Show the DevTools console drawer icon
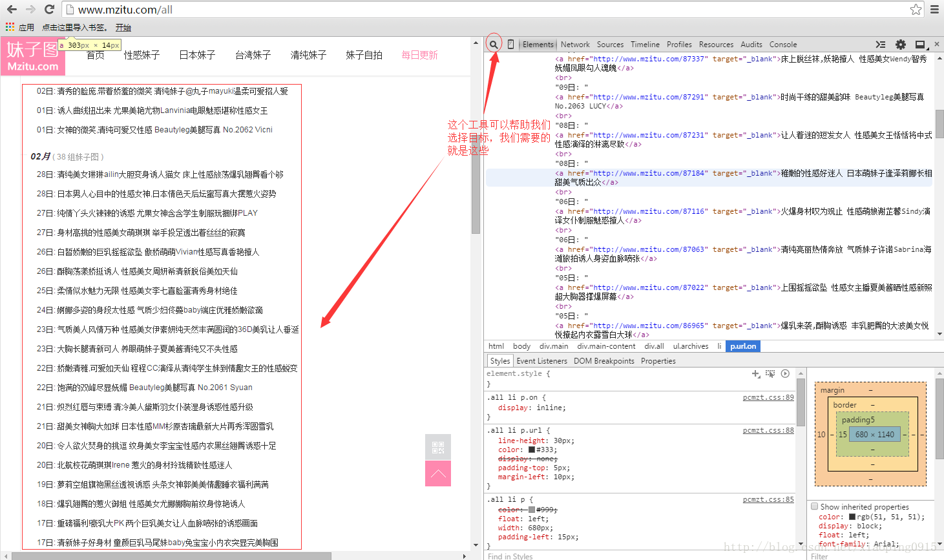This screenshot has height=560, width=944. pos(880,45)
